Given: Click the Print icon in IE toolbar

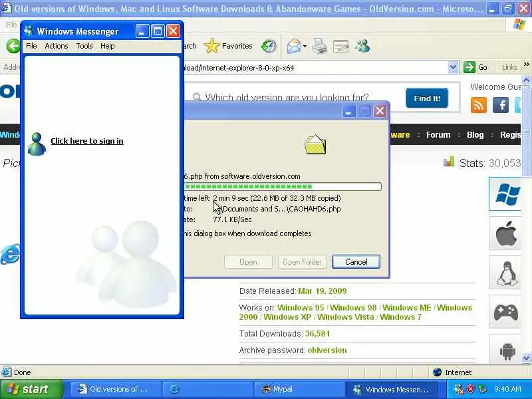Looking at the screenshot, I should [x=319, y=46].
